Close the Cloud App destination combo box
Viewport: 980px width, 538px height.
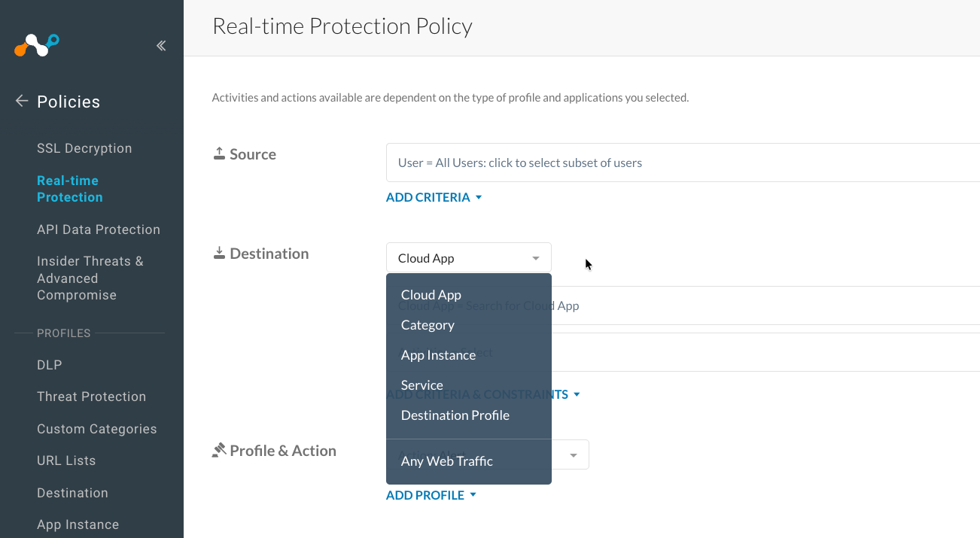click(x=469, y=257)
